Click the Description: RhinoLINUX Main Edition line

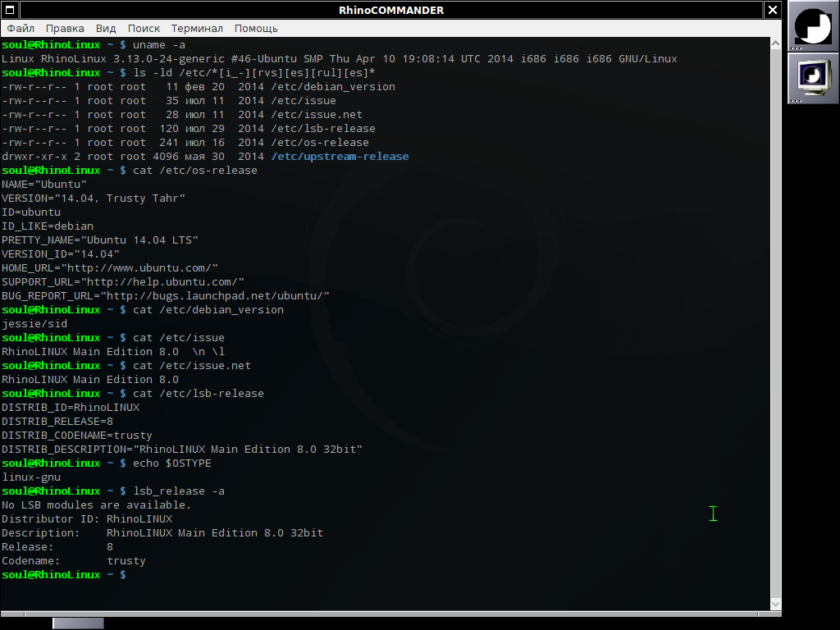pyautogui.click(x=162, y=532)
